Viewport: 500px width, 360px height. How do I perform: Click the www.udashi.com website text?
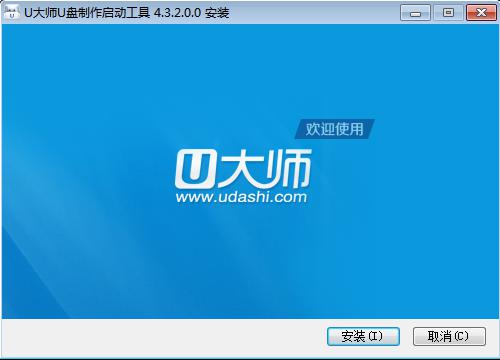241,197
